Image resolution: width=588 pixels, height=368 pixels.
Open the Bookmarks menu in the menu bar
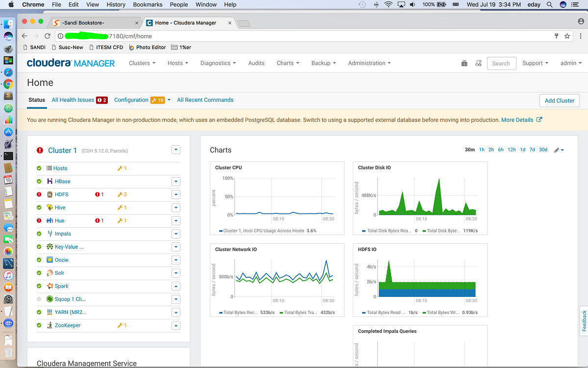click(x=147, y=4)
